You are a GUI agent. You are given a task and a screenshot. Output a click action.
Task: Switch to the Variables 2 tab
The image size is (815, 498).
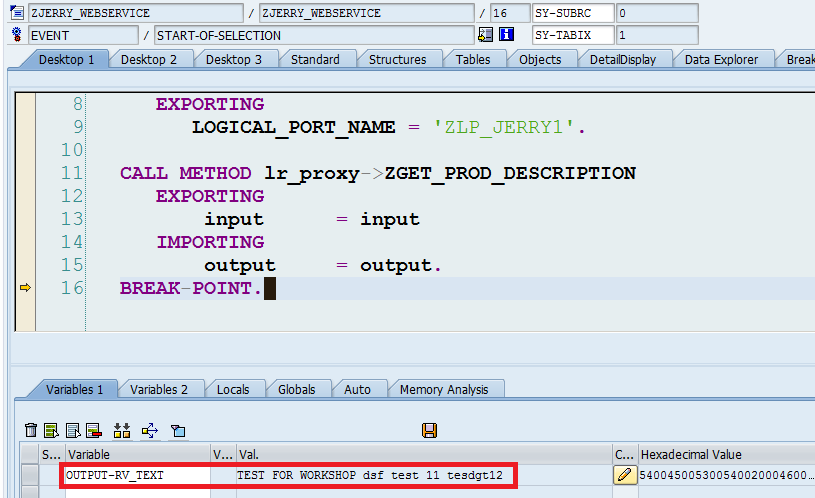[159, 389]
